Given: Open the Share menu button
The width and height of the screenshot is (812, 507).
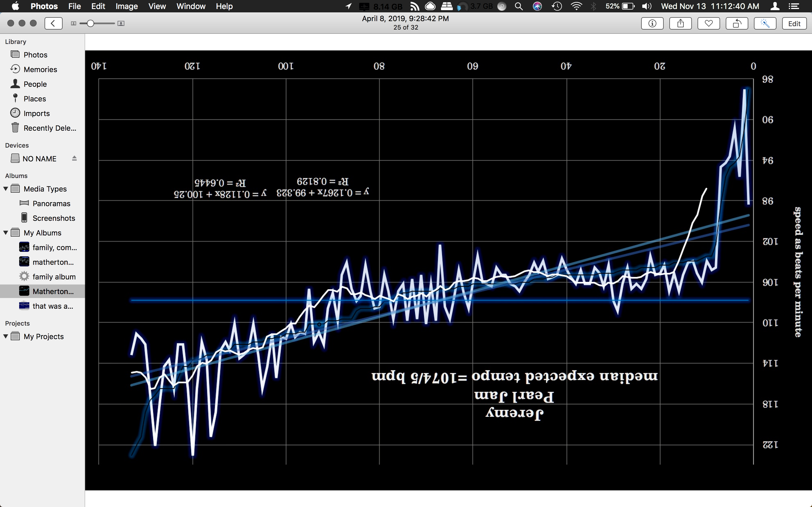Looking at the screenshot, I should [680, 23].
